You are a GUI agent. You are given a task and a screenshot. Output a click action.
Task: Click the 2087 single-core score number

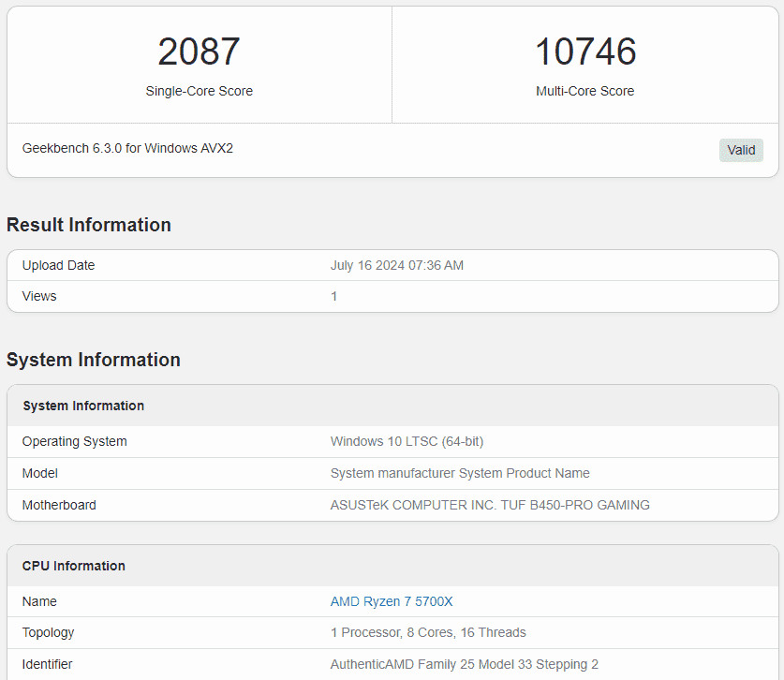coord(199,52)
